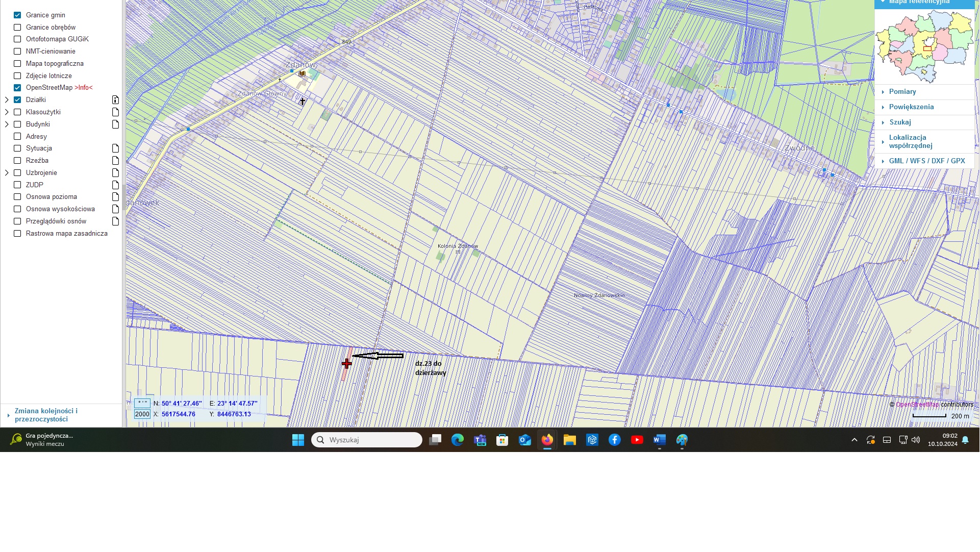Click document icon next to Osnowa pozioma

click(115, 197)
